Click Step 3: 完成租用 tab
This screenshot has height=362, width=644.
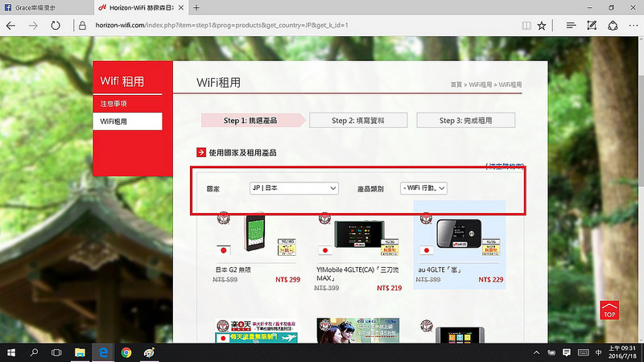pos(466,120)
